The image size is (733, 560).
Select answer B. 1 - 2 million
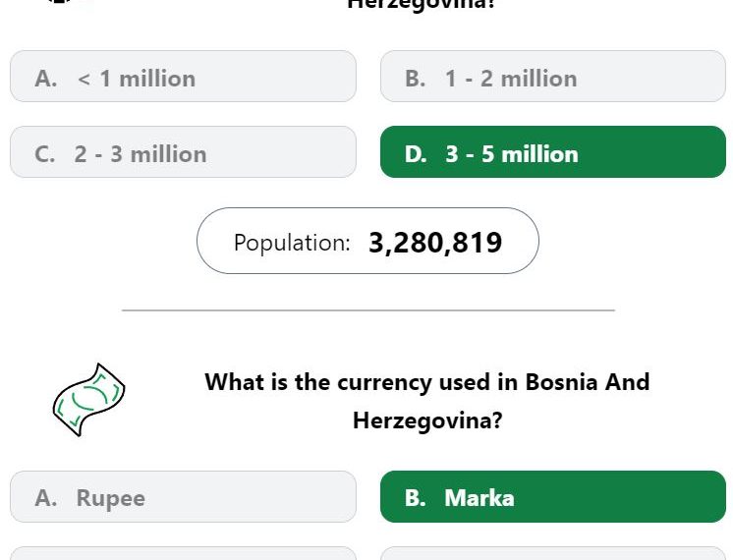tap(553, 77)
